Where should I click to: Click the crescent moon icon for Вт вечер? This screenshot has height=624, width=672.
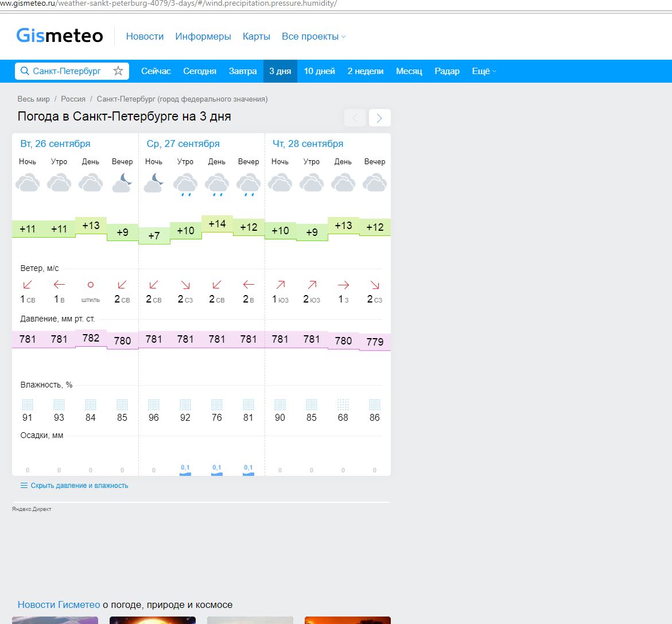(122, 181)
